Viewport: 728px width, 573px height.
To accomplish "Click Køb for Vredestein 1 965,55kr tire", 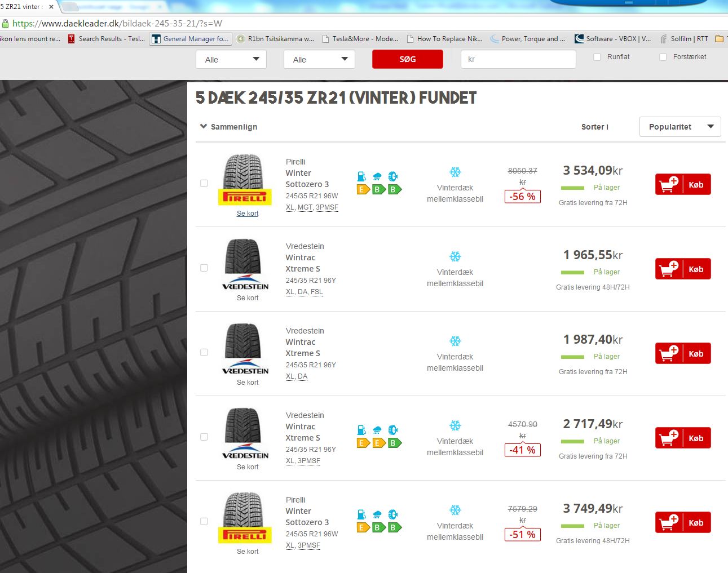I will 683,269.
